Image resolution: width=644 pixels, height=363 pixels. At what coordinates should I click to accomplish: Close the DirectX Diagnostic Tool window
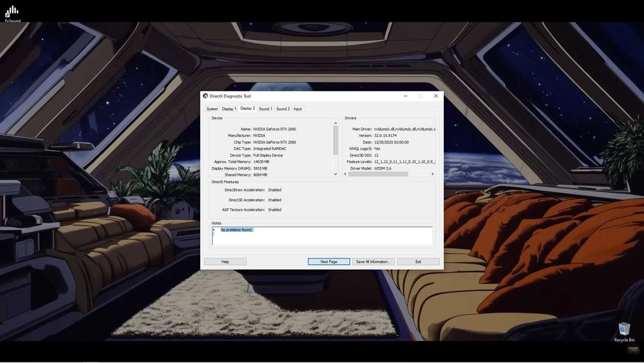coord(436,96)
